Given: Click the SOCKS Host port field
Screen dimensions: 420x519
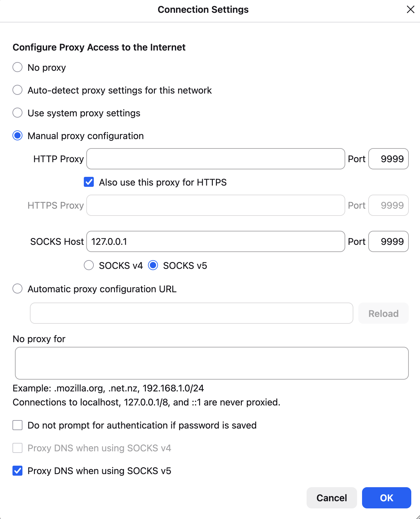Looking at the screenshot, I should pyautogui.click(x=389, y=241).
